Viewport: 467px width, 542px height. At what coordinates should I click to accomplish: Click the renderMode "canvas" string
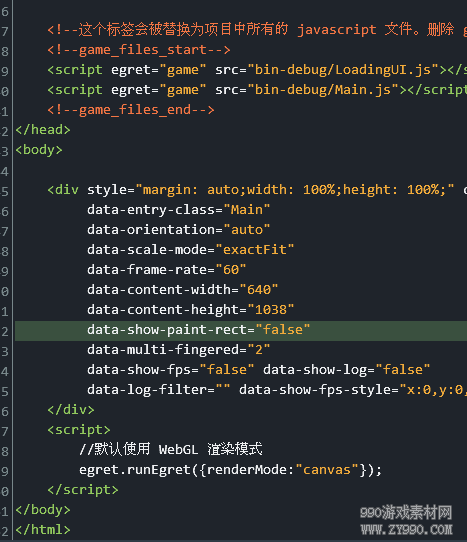327,470
